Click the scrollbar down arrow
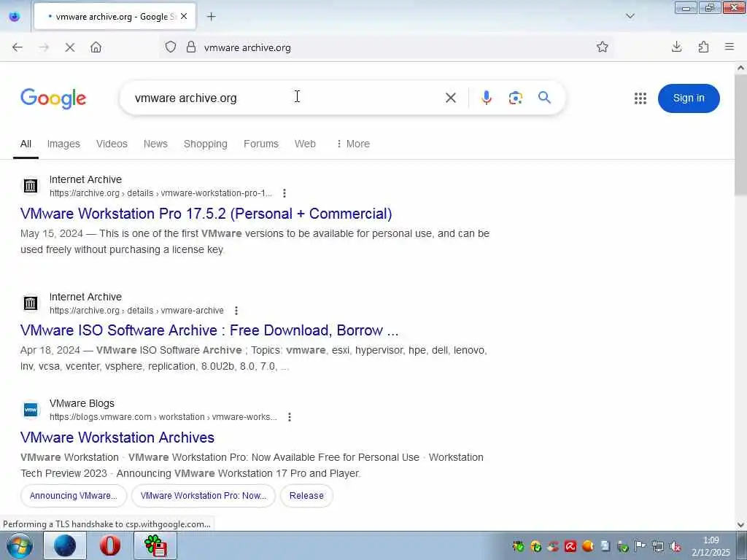Screen dimensions: 747x560 740,525
